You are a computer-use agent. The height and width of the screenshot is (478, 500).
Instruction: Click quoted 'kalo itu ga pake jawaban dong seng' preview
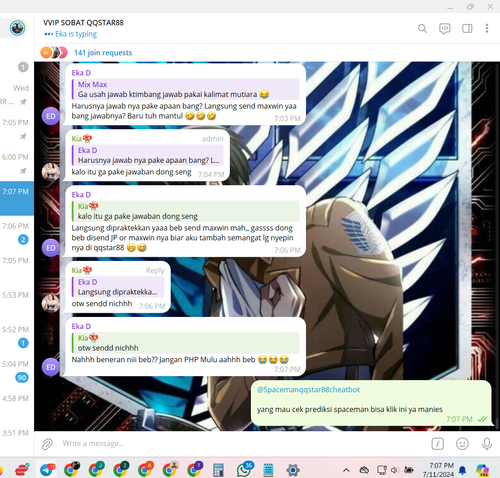[186, 211]
